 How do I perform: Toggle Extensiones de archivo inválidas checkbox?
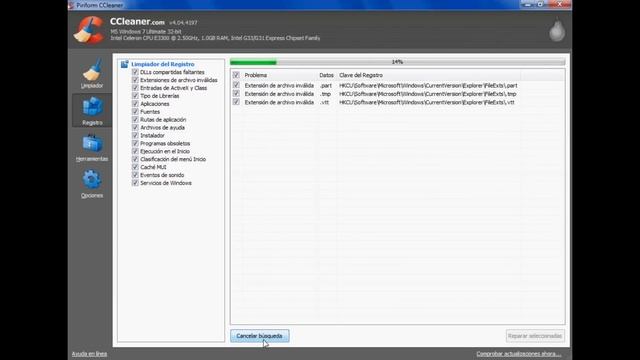[135, 80]
